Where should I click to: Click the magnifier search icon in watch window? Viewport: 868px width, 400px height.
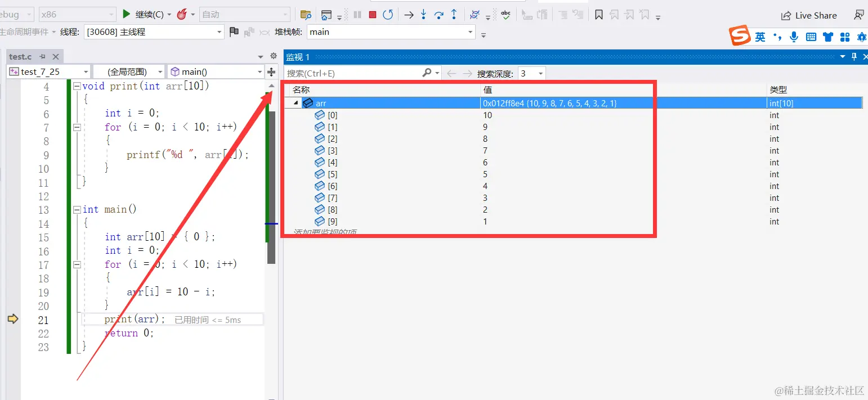pyautogui.click(x=427, y=73)
